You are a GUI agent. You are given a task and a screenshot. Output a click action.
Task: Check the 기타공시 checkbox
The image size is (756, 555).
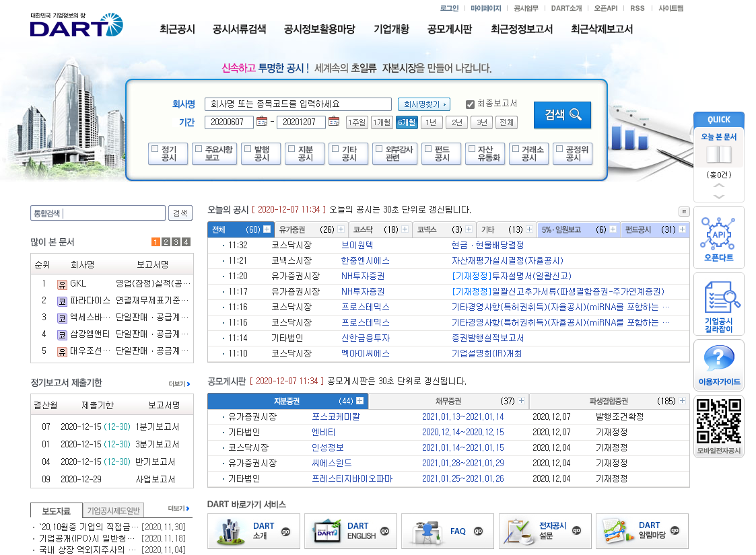click(x=335, y=149)
